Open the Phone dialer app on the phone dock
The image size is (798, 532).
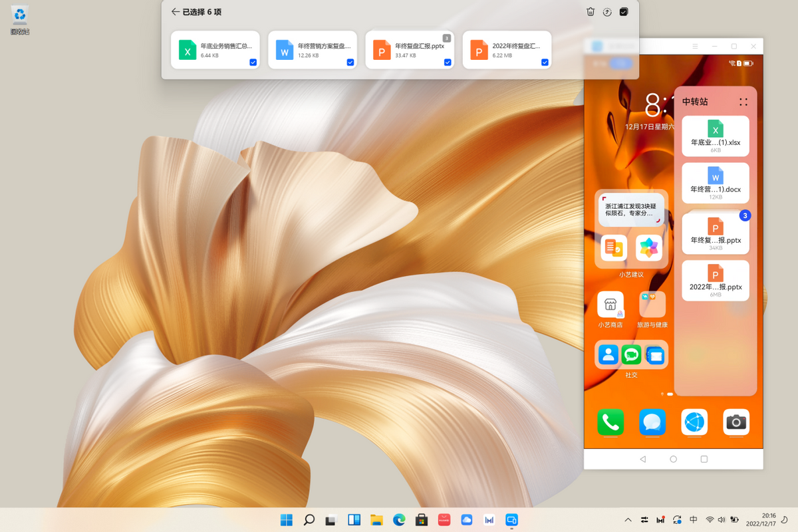[610, 422]
